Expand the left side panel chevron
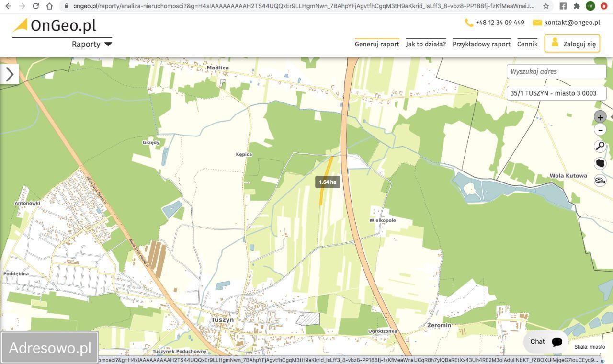613x364 pixels. 10,74
